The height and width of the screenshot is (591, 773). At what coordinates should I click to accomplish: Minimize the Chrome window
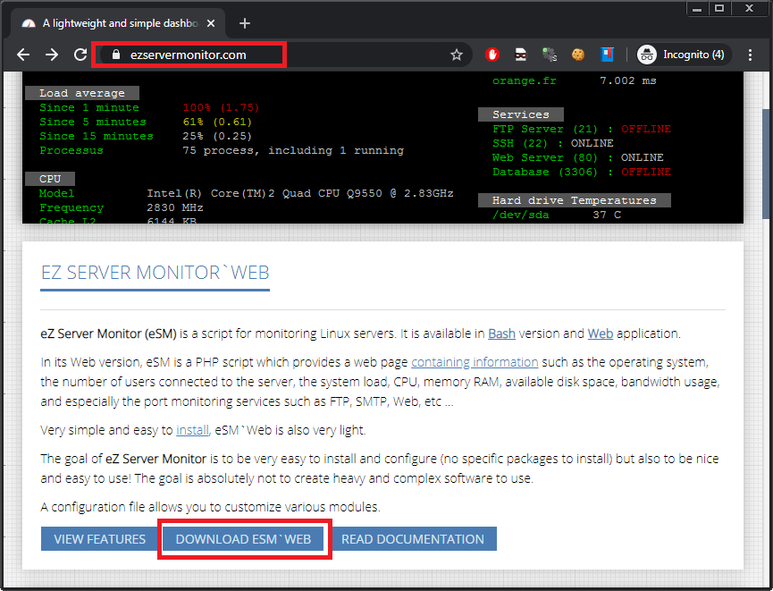pos(697,9)
